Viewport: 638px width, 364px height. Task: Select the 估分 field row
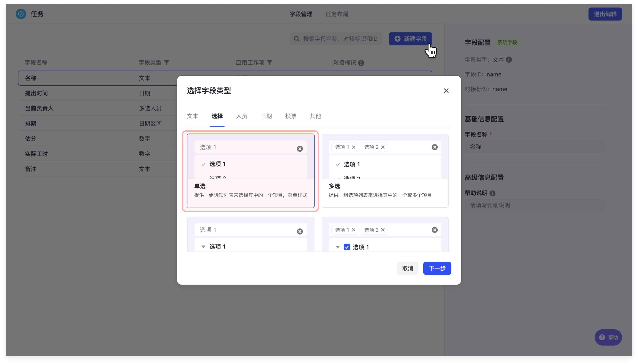click(x=98, y=139)
